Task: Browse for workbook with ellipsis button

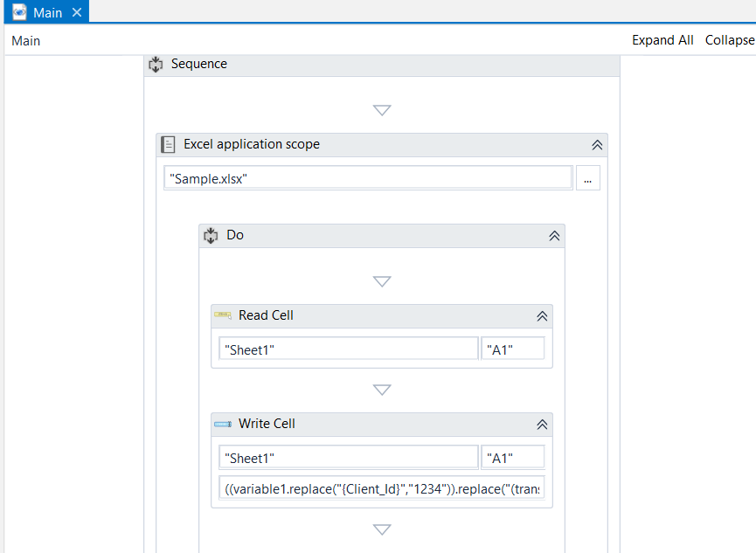Action: click(587, 178)
